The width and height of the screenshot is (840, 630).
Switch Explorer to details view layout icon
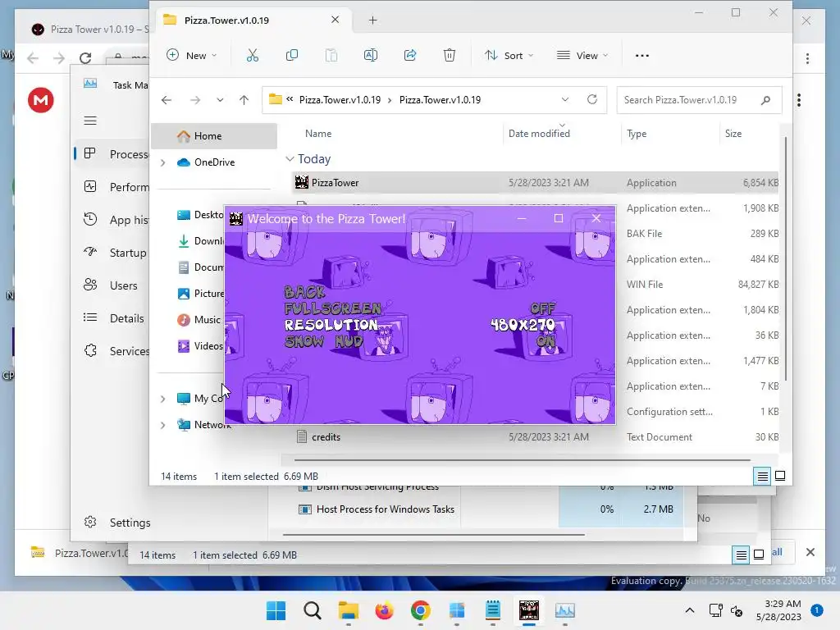tap(762, 476)
